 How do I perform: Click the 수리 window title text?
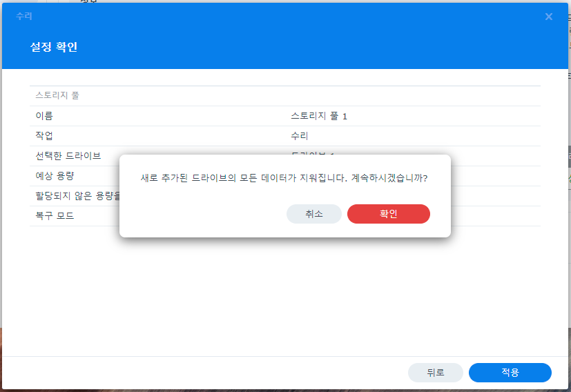point(24,16)
